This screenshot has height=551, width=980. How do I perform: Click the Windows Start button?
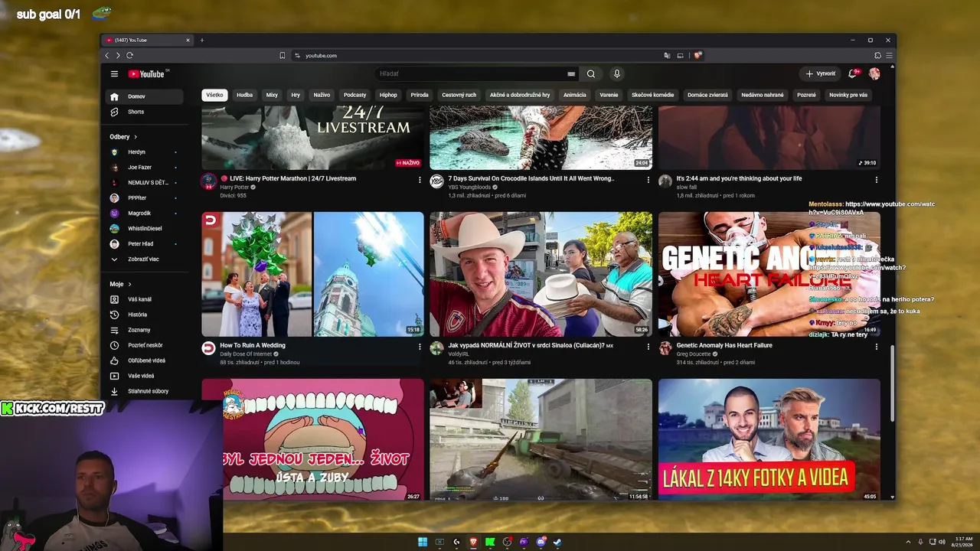[423, 543]
